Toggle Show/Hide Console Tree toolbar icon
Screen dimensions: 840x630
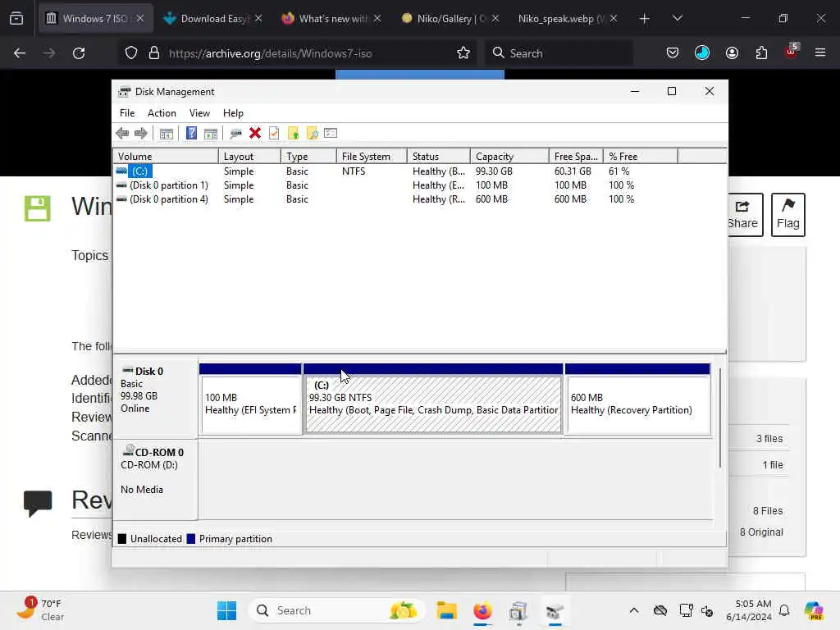[x=166, y=134]
